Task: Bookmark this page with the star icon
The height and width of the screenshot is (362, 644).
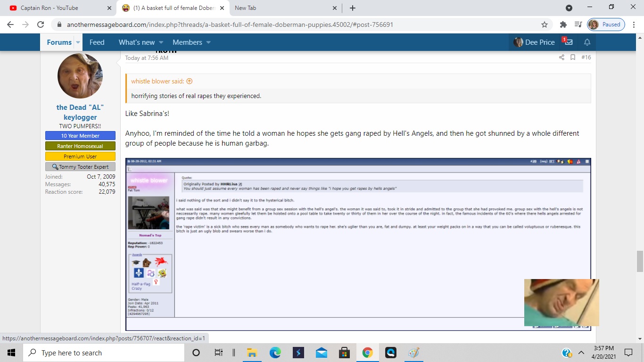Action: tap(545, 25)
